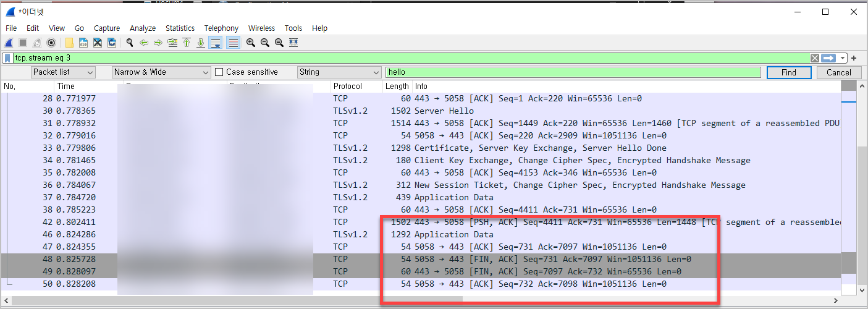Open the Analyze menu
The width and height of the screenshot is (868, 309).
(x=143, y=28)
